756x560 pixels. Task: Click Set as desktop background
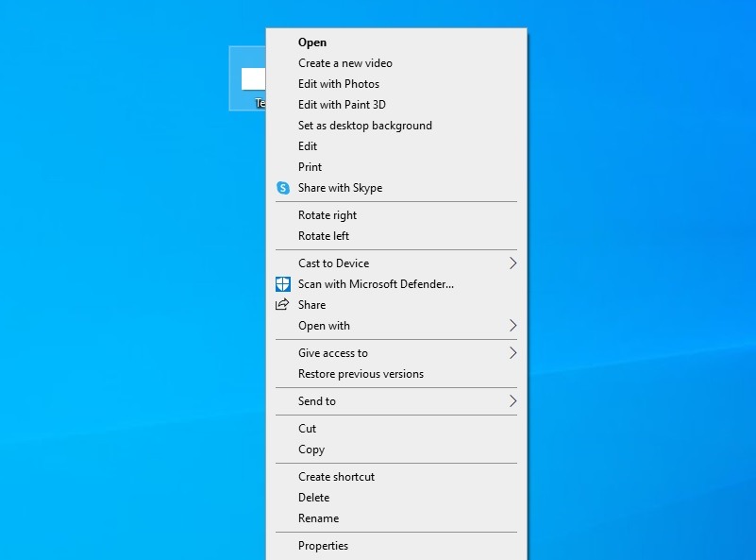(364, 126)
